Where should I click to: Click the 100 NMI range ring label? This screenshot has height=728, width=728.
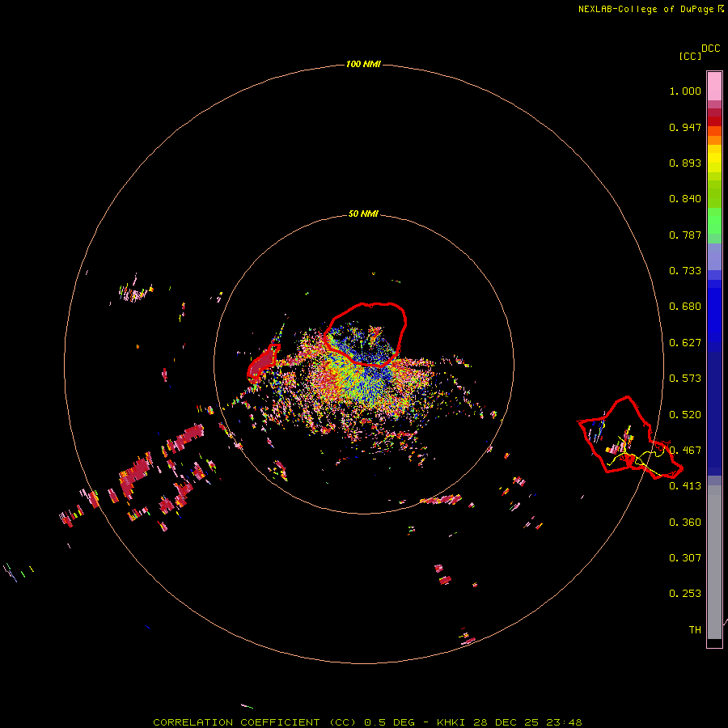[x=363, y=64]
